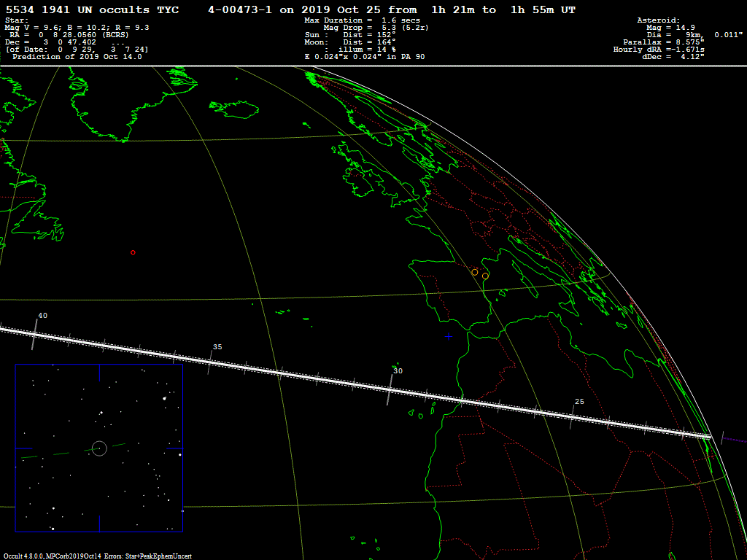Select the left orange circle site marker

(x=475, y=272)
